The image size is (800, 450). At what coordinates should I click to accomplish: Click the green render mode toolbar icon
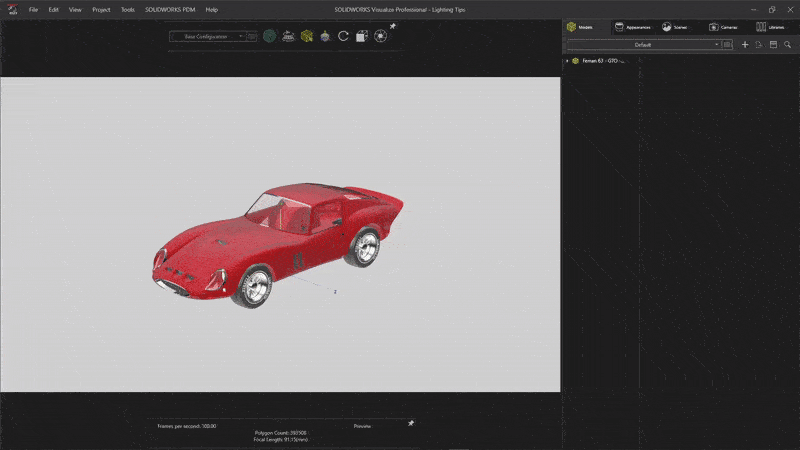tap(269, 36)
